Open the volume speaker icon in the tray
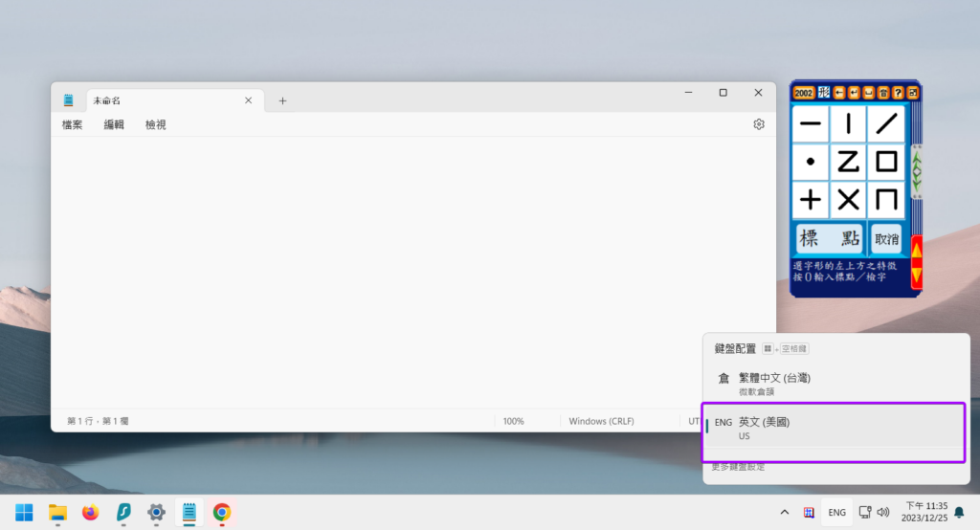Screen dimensions: 980x530 coord(883,513)
